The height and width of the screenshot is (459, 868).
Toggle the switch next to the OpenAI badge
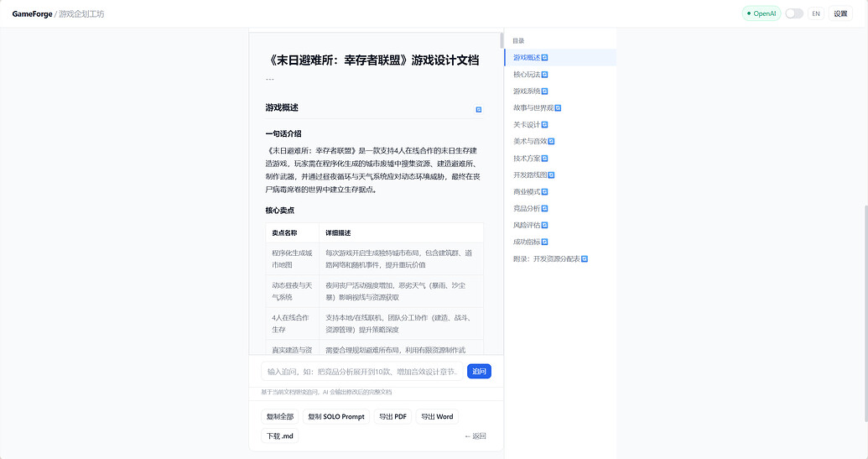[793, 13]
